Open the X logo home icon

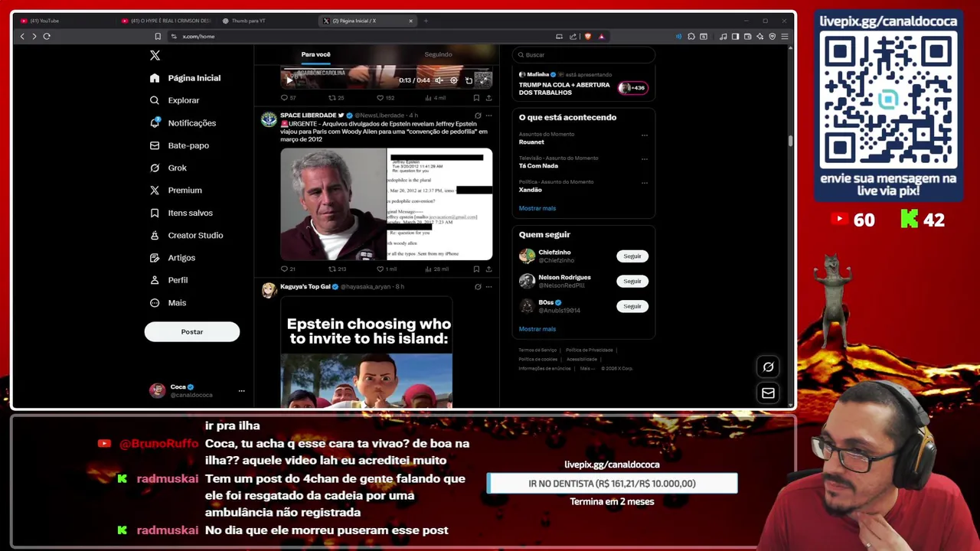click(155, 55)
